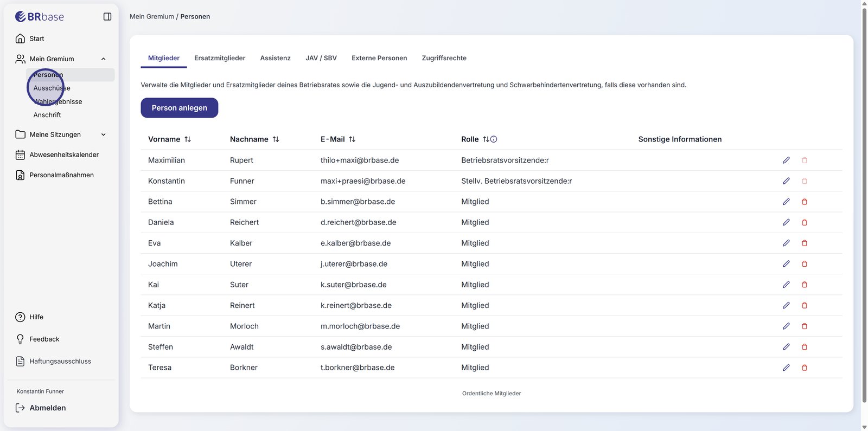
Task: Click the Ordentliche Mitglieder footer label
Action: pos(492,394)
